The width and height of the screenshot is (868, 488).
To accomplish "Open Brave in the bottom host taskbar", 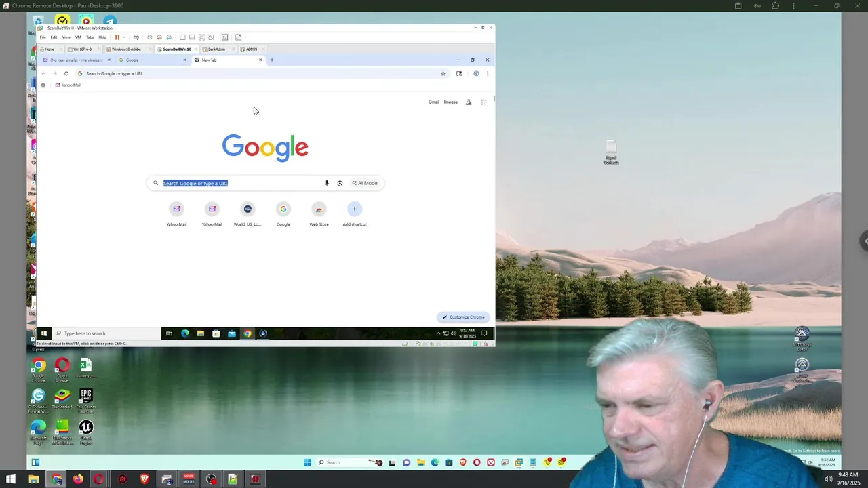I will 144,479.
